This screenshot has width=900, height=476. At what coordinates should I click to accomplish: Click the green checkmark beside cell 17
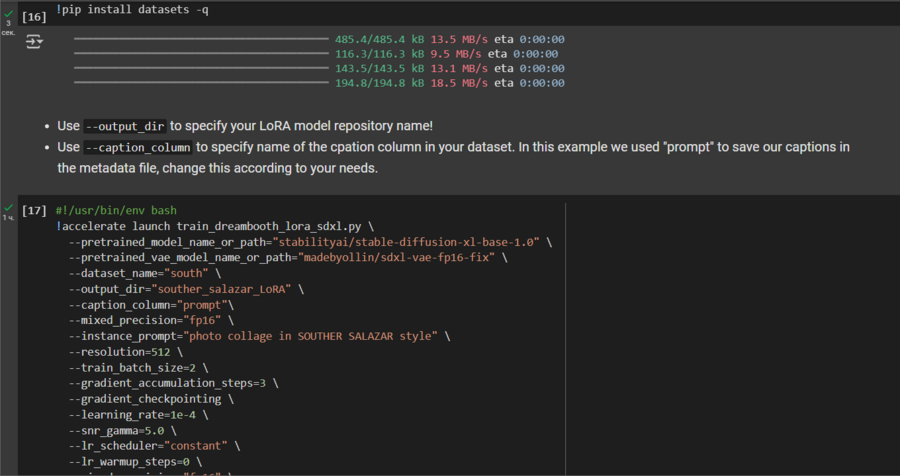coord(8,207)
